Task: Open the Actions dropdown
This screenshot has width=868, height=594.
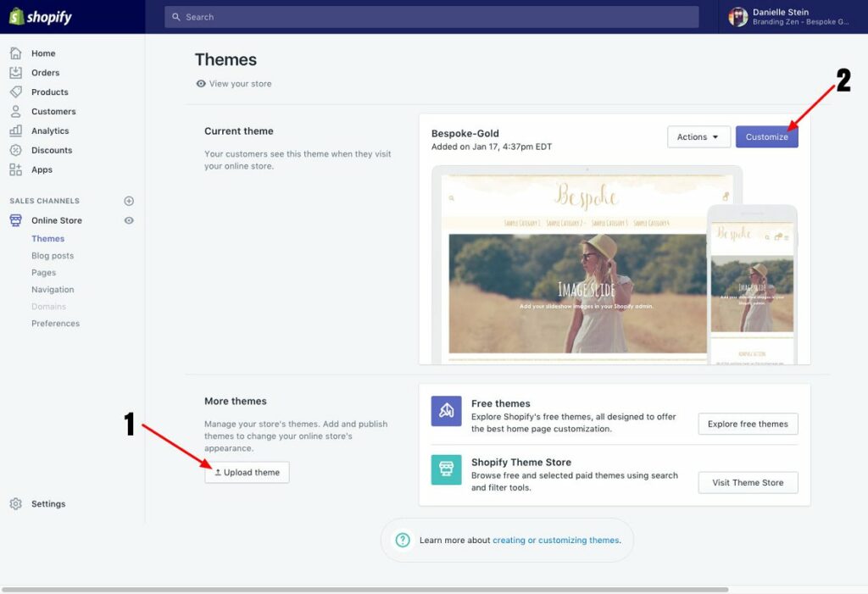Action: [x=698, y=137]
